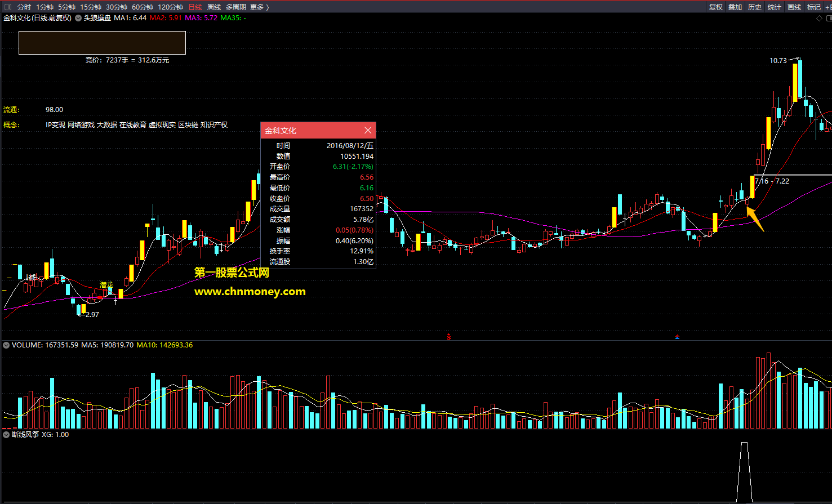832x504 pixels.
Task: Click the 流通股 1.30亿 value
Action: pyautogui.click(x=363, y=262)
